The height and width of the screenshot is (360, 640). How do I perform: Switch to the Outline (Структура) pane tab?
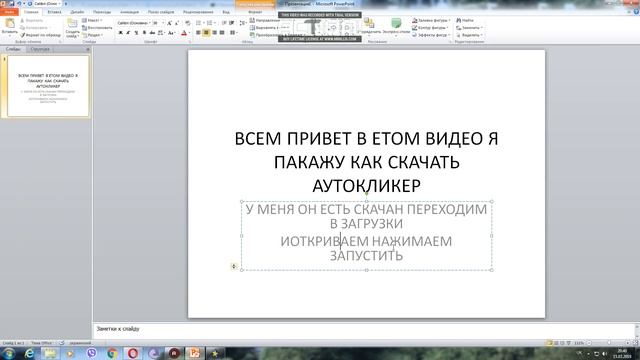[x=40, y=49]
